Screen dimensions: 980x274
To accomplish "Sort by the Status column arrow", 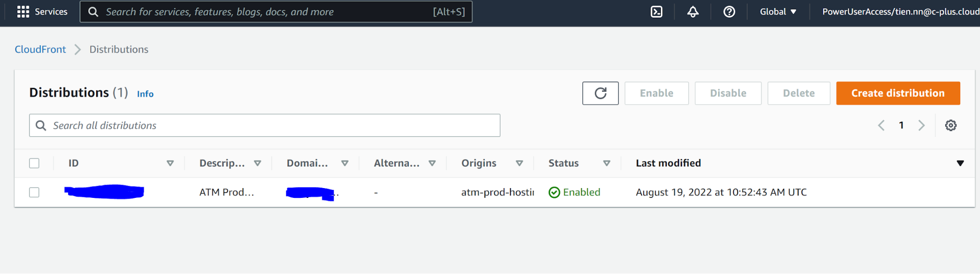I will 606,163.
